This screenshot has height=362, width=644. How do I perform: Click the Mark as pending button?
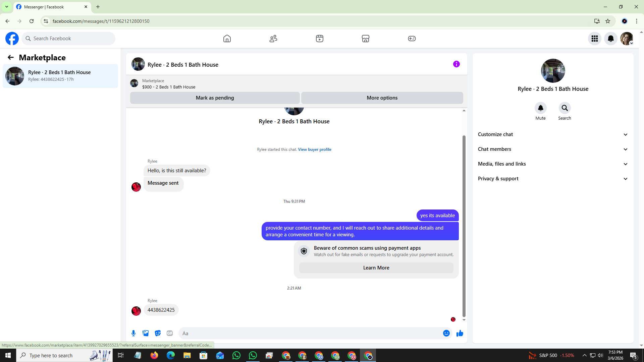[x=215, y=98]
